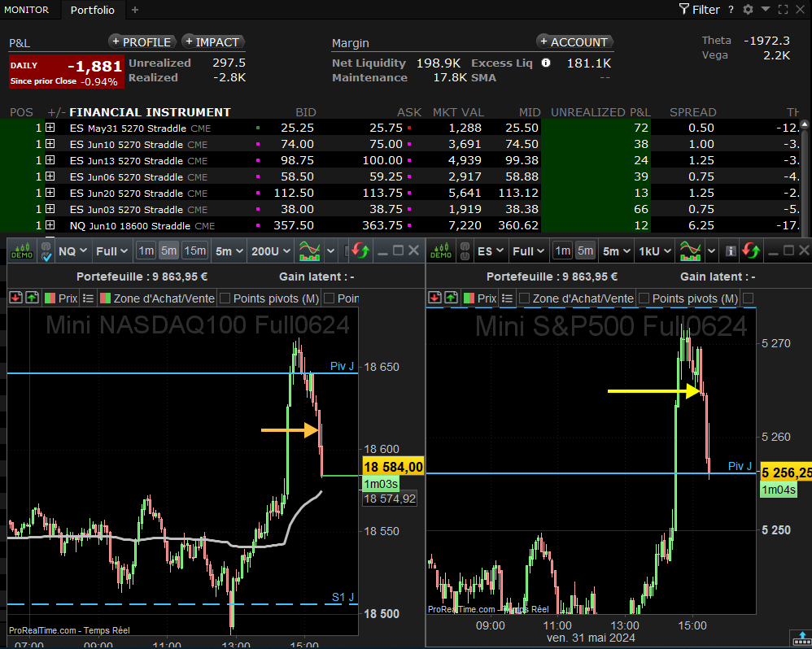The width and height of the screenshot is (812, 649).
Task: Expand the ES Jun06 5270 Straddle row
Action: coord(50,176)
